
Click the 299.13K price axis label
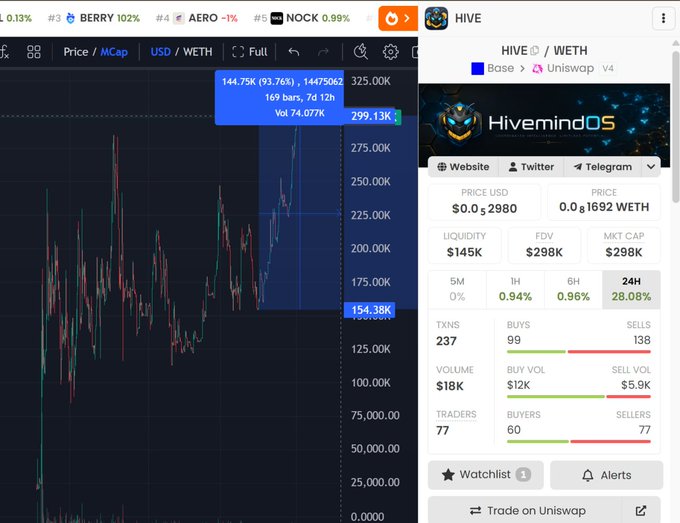tap(371, 116)
